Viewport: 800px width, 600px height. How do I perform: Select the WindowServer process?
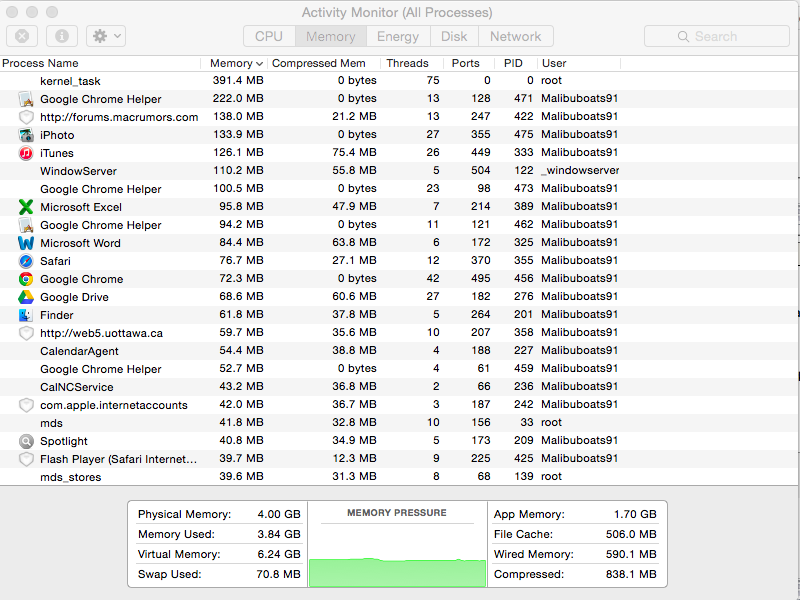click(399, 171)
